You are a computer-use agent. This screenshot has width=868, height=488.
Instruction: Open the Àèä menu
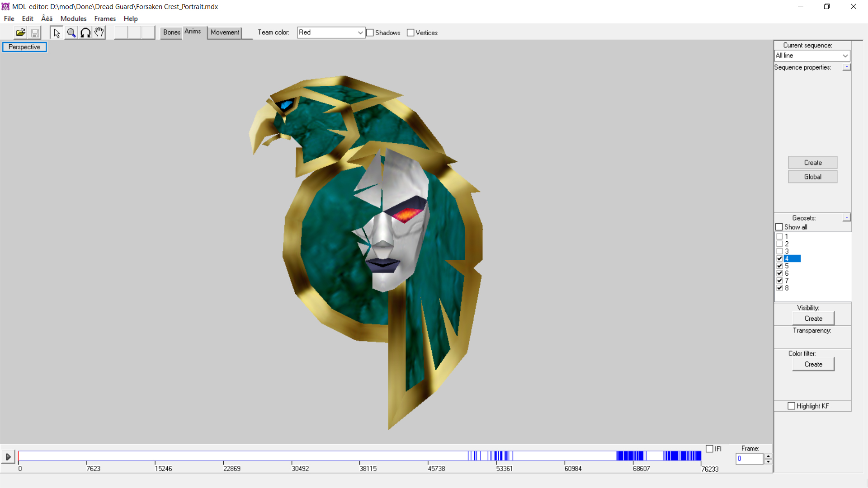pos(47,19)
